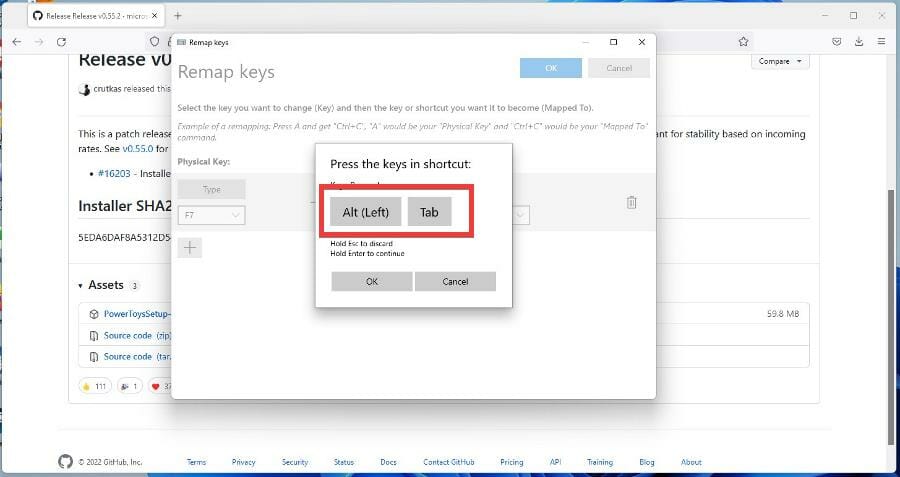Click the crutkas avatar image
900x477 pixels.
(84, 90)
